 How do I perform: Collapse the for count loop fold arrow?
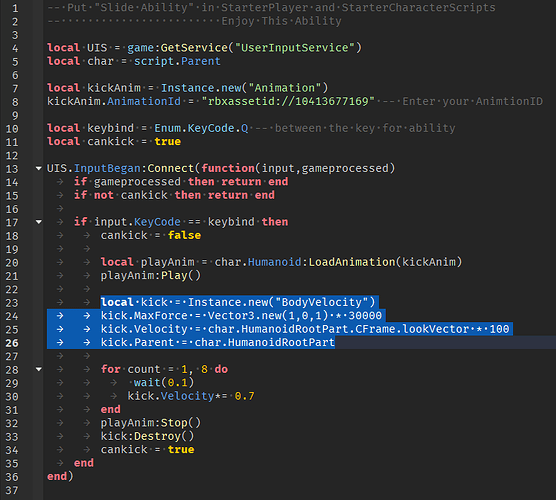39,370
